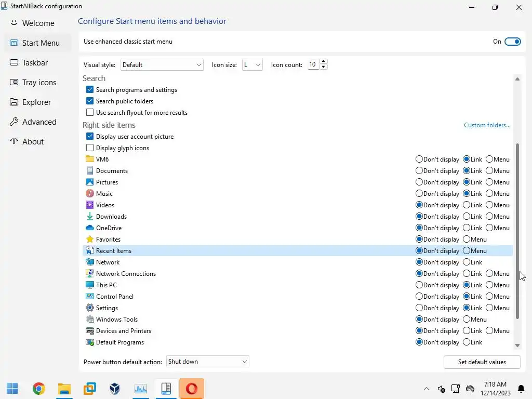Set Windows Tools to Menu
532x399 pixels.
coord(467,320)
